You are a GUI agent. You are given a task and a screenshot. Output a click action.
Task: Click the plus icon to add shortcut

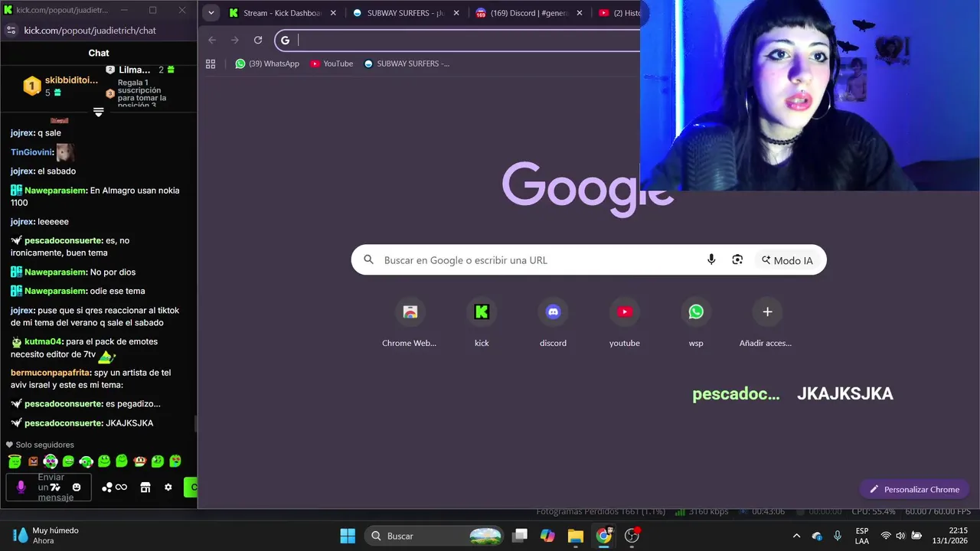(767, 311)
